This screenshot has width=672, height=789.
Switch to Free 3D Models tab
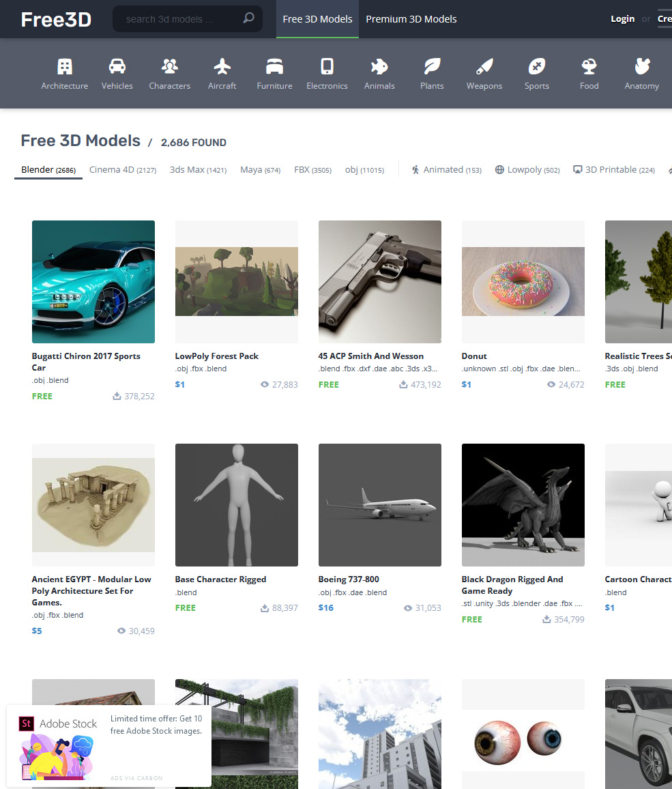tap(317, 19)
